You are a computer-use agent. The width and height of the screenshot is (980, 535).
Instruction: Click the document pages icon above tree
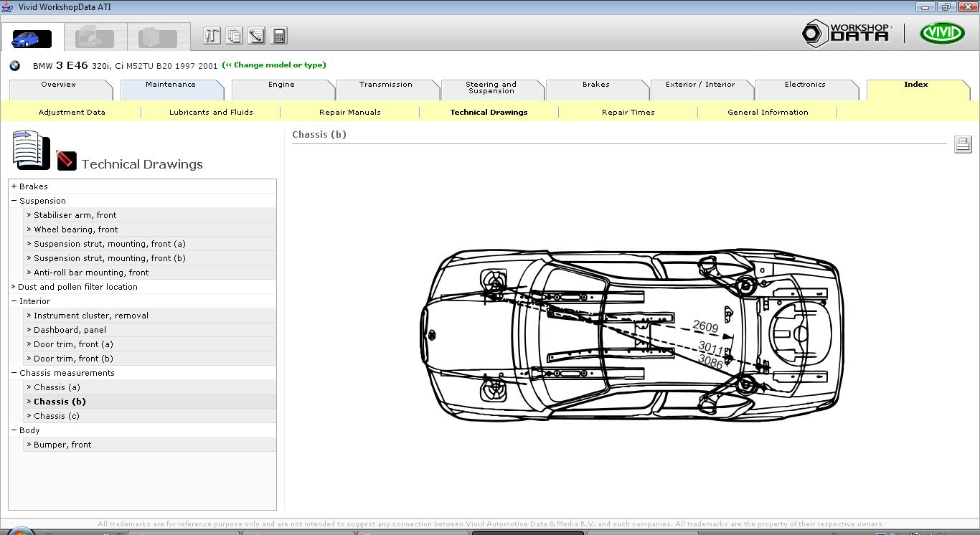(30, 150)
